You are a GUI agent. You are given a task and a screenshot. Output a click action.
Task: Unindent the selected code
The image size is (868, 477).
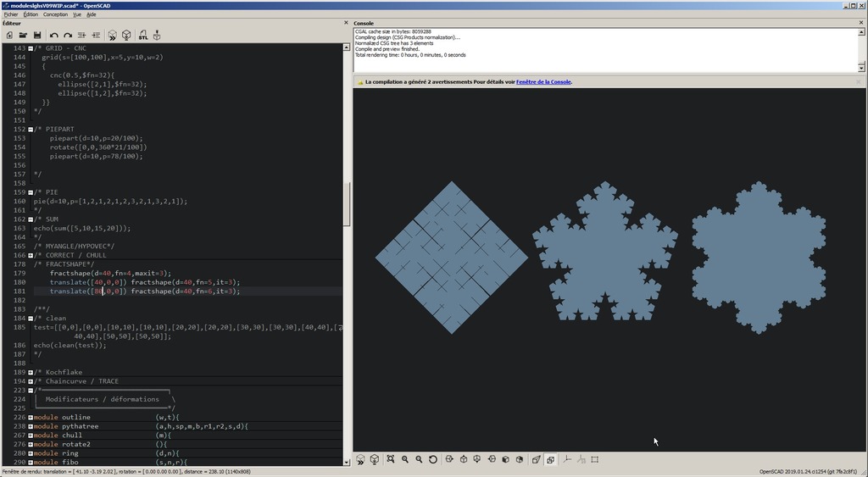coord(82,36)
